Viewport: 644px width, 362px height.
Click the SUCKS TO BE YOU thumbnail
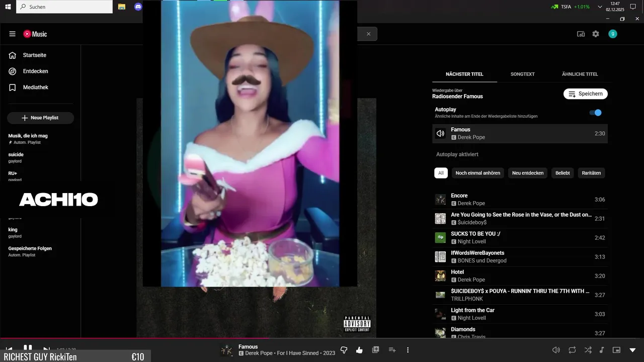pos(440,238)
